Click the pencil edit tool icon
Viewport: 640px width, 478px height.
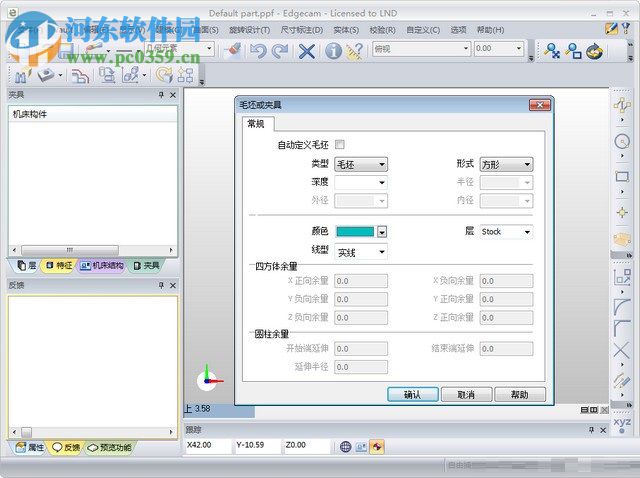point(622,380)
